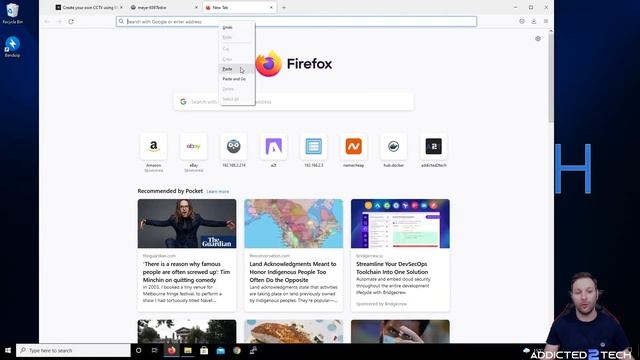Open File Explorer from the taskbar

[188, 350]
